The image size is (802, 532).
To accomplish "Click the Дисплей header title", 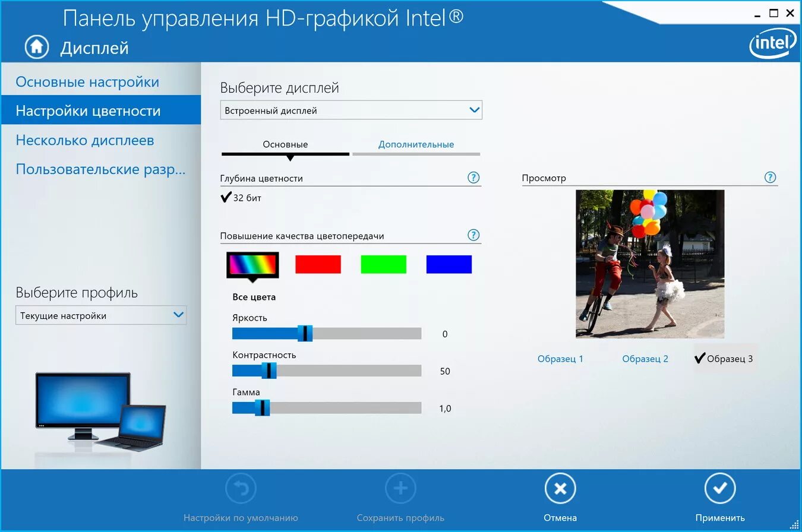I will (x=94, y=48).
